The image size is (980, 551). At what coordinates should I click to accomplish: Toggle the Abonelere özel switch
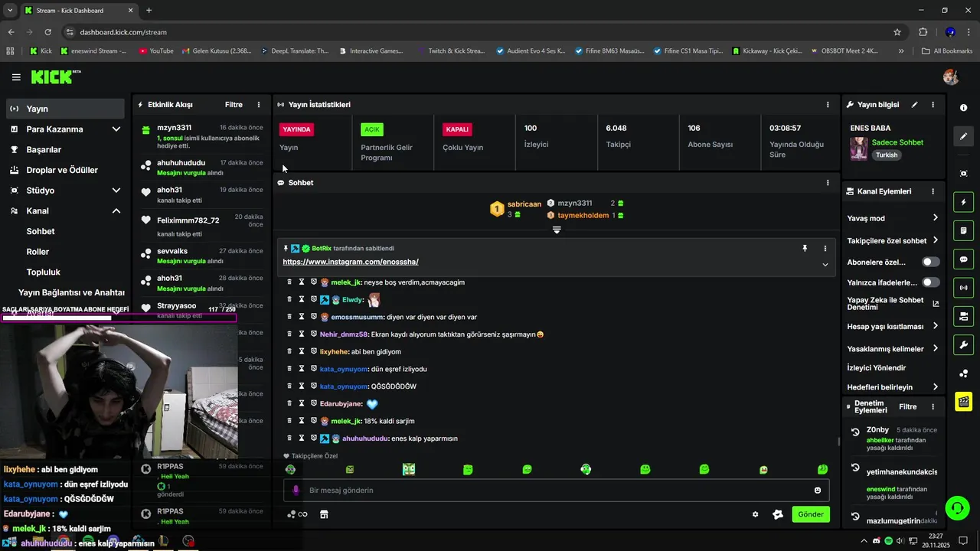[x=930, y=262]
